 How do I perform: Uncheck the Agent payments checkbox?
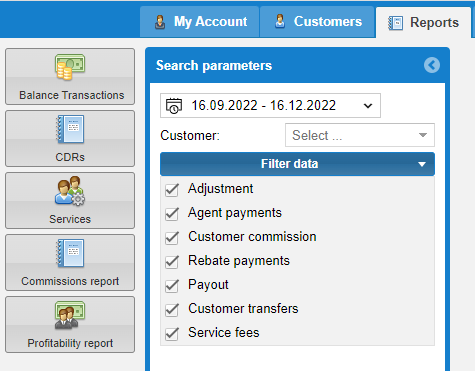click(172, 214)
